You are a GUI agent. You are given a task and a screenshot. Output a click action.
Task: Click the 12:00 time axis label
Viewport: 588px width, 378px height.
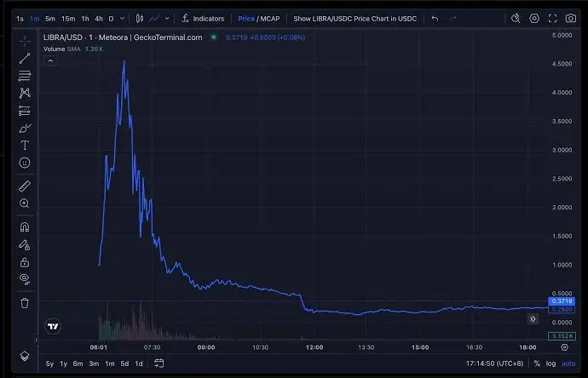point(314,347)
